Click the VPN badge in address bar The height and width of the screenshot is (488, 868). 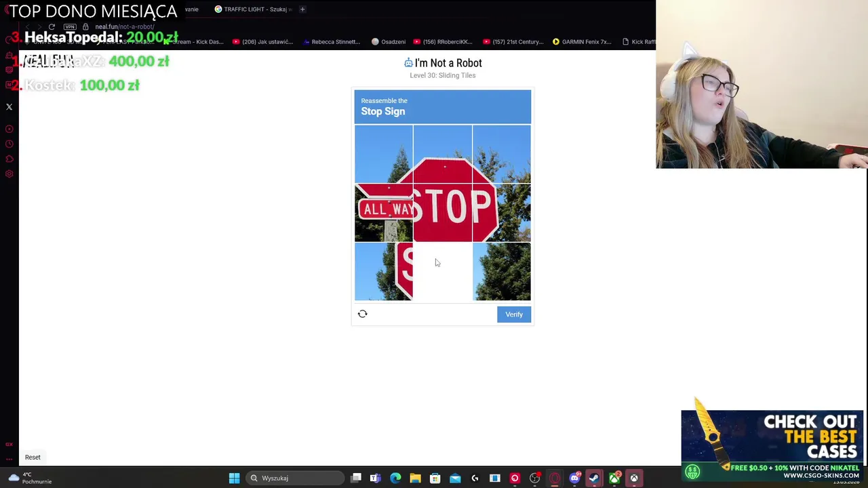coord(70,26)
